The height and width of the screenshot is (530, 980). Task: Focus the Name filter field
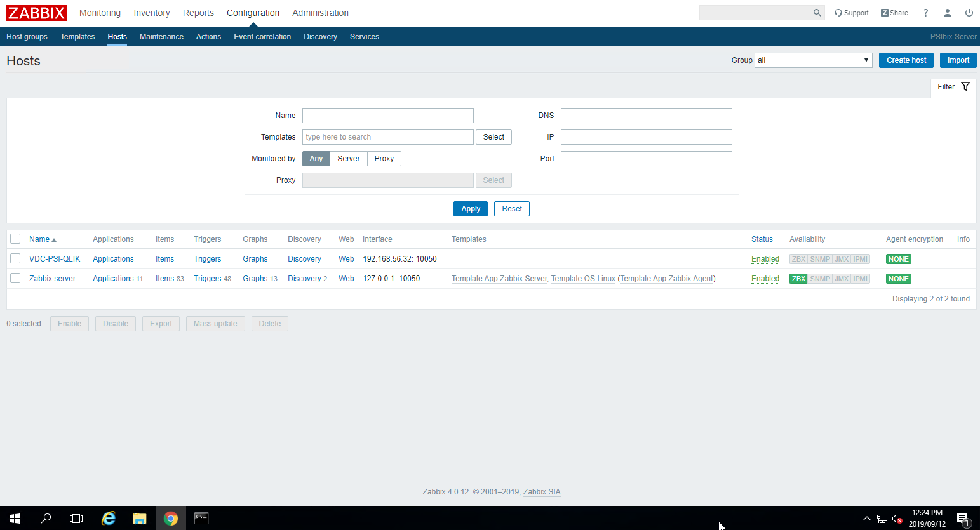coord(388,116)
